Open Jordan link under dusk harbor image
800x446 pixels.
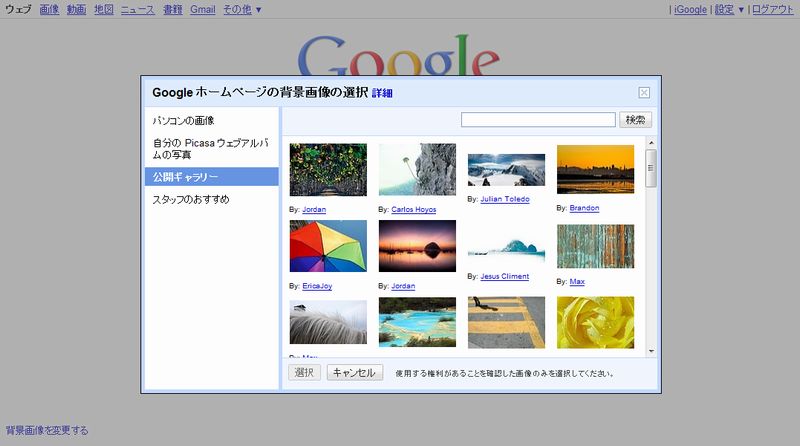(403, 286)
